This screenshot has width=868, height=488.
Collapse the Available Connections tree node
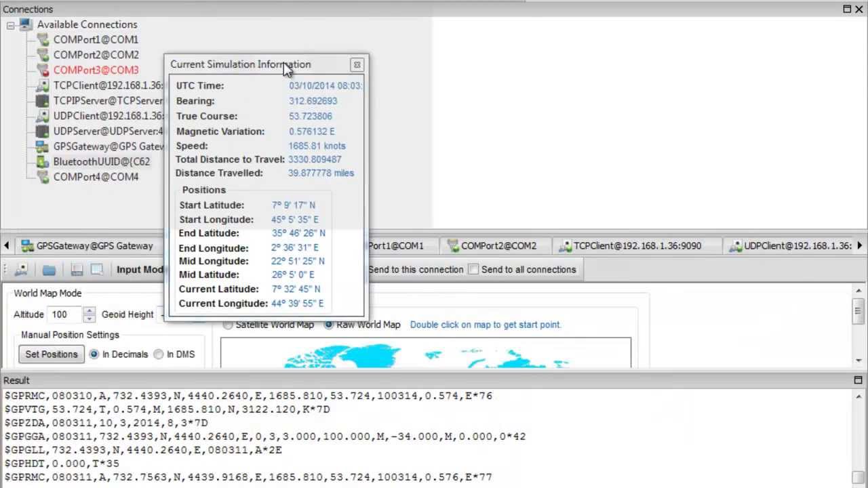[x=10, y=25]
